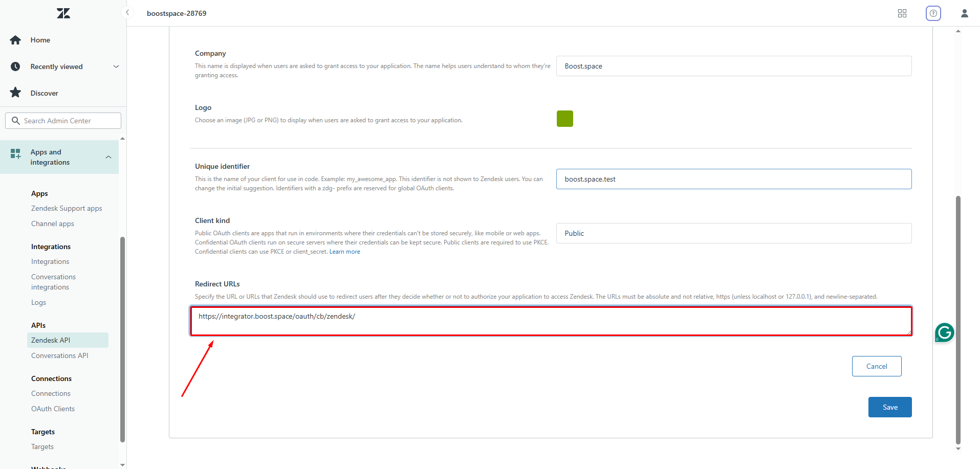Click the Unique identifier input field
This screenshot has height=469, width=980.
734,179
